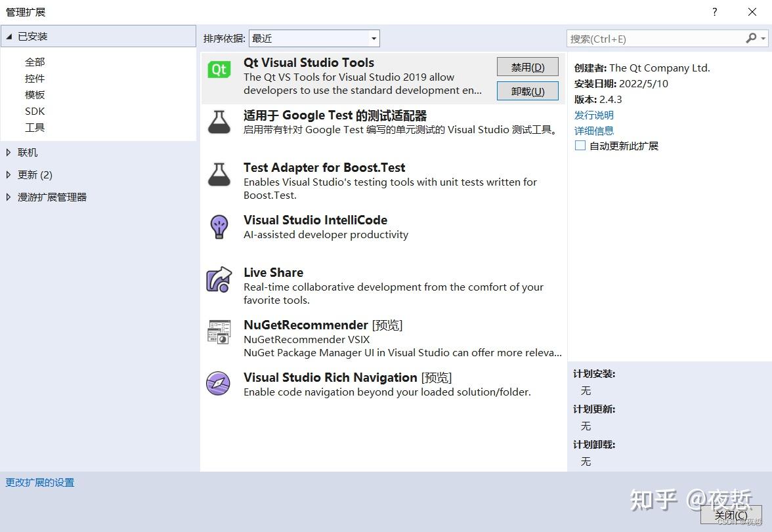Click the search magnifier icon
This screenshot has height=532, width=772.
coord(752,39)
